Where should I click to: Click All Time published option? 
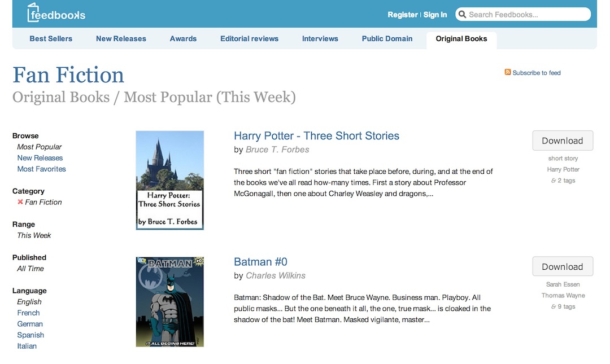tap(30, 268)
